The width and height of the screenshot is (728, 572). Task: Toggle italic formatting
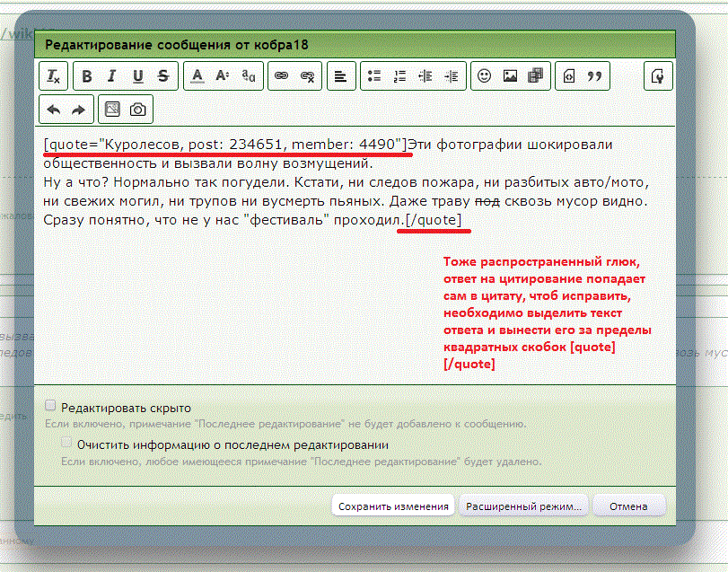coord(112,77)
